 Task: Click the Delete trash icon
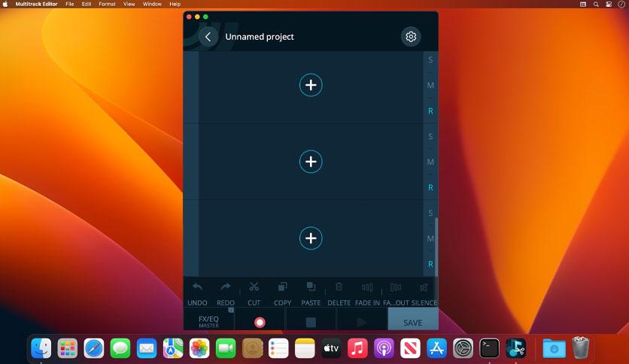click(339, 287)
